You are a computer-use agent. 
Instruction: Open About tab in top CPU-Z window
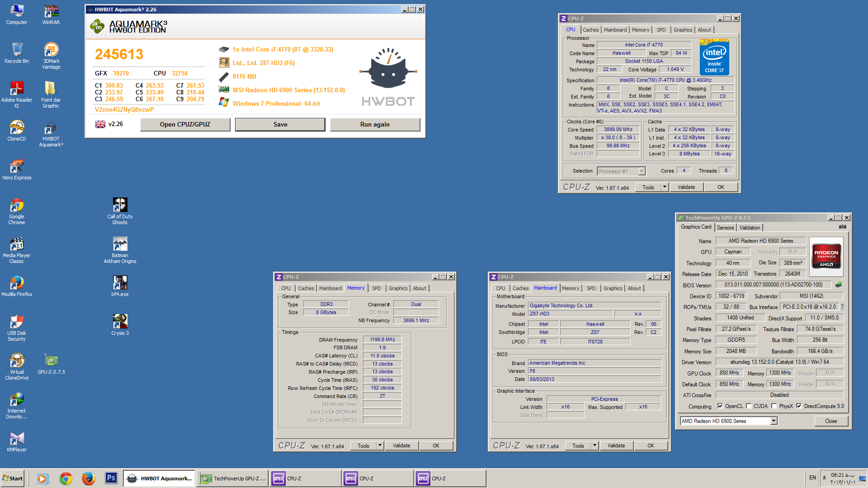click(704, 30)
